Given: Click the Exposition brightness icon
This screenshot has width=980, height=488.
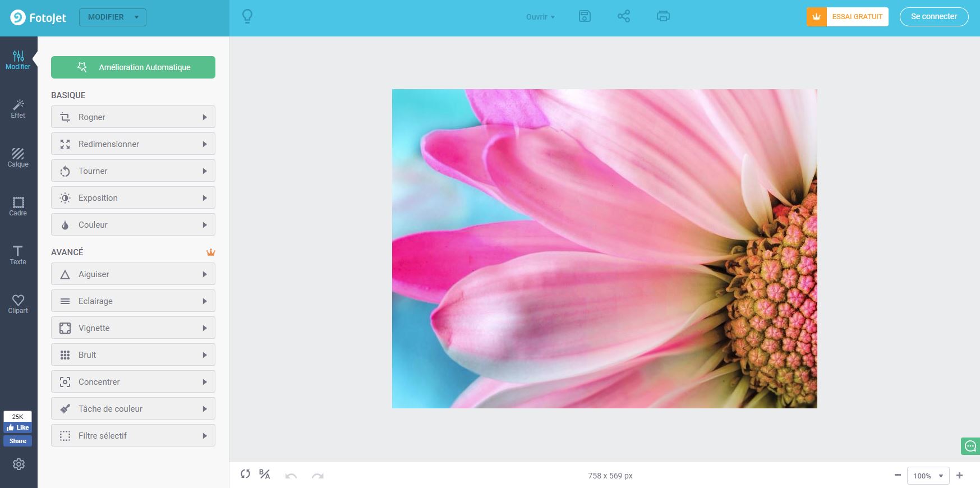Looking at the screenshot, I should point(65,198).
